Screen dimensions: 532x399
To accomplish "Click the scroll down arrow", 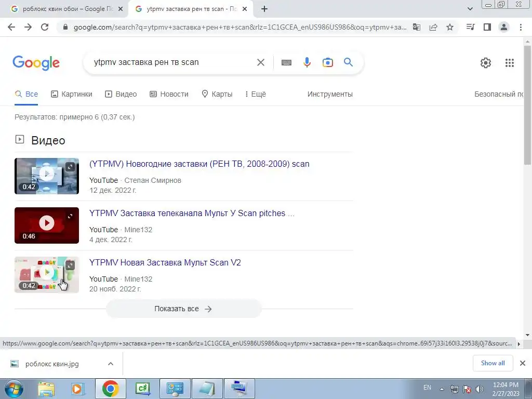I will (x=527, y=335).
